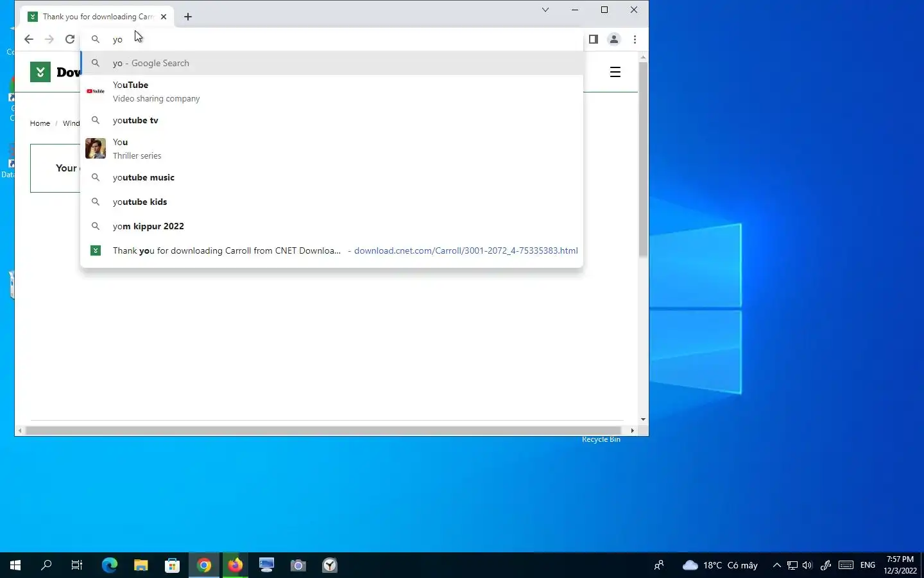This screenshot has width=924, height=578.
Task: Open Chrome's three-dot menu
Action: (635, 39)
